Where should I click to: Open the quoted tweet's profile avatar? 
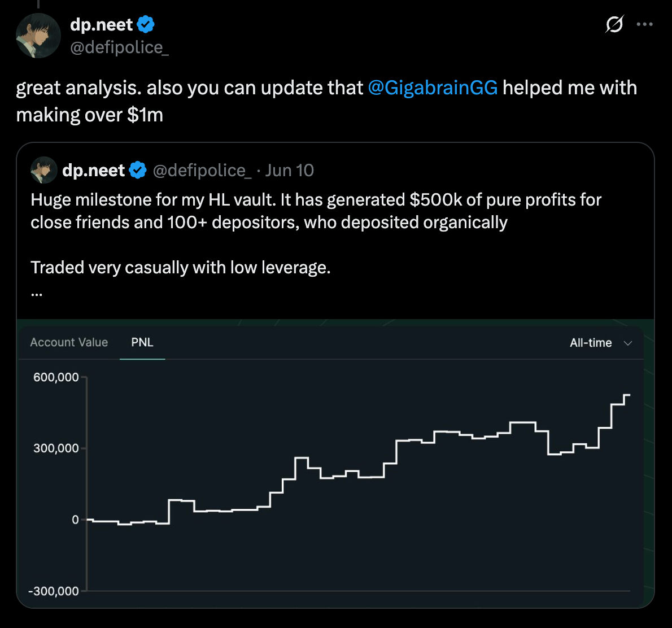45,169
